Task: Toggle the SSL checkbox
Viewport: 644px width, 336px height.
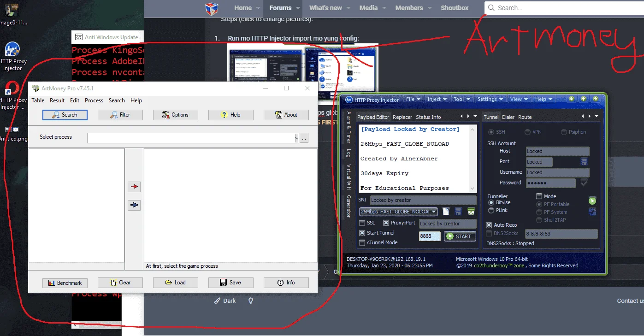Action: 362,223
